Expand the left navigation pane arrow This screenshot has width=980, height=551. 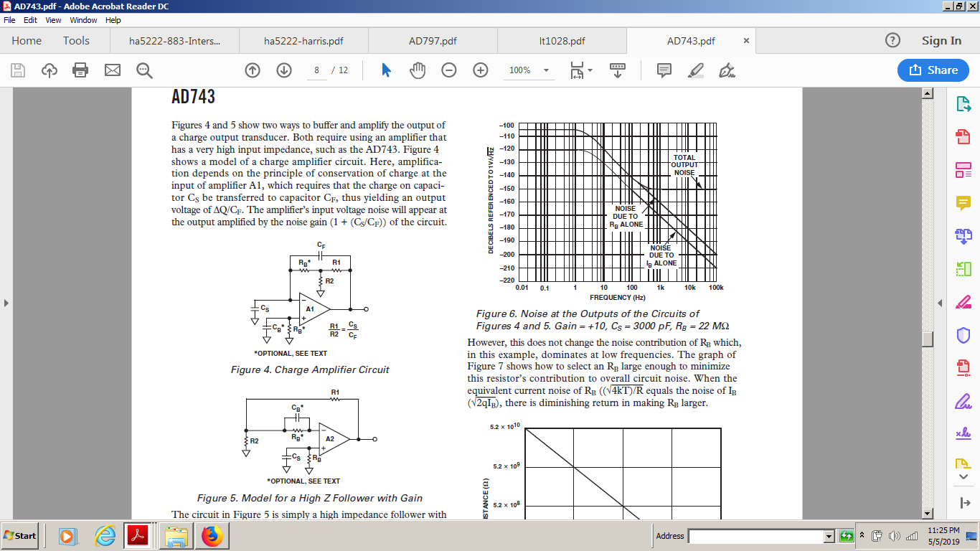pyautogui.click(x=6, y=303)
